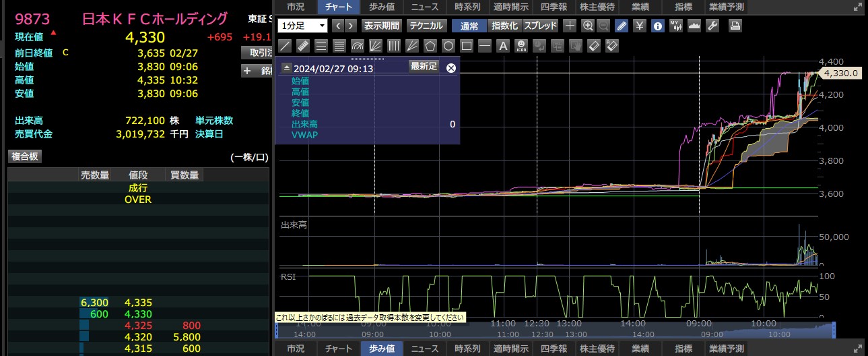Open the smiley icon stamp tool
868x356 pixels.
point(521,46)
